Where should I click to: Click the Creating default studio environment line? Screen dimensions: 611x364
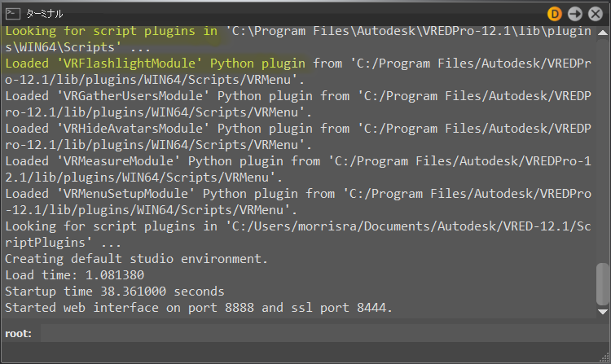pyautogui.click(x=136, y=259)
